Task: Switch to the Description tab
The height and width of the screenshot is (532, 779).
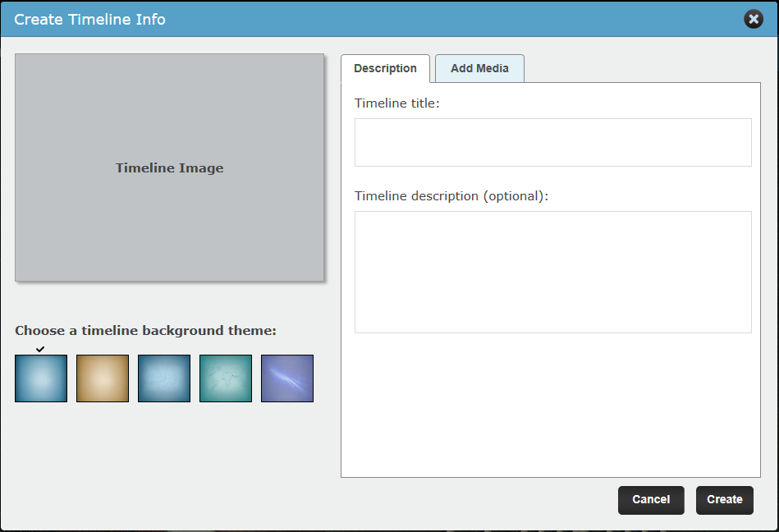Action: [x=385, y=68]
